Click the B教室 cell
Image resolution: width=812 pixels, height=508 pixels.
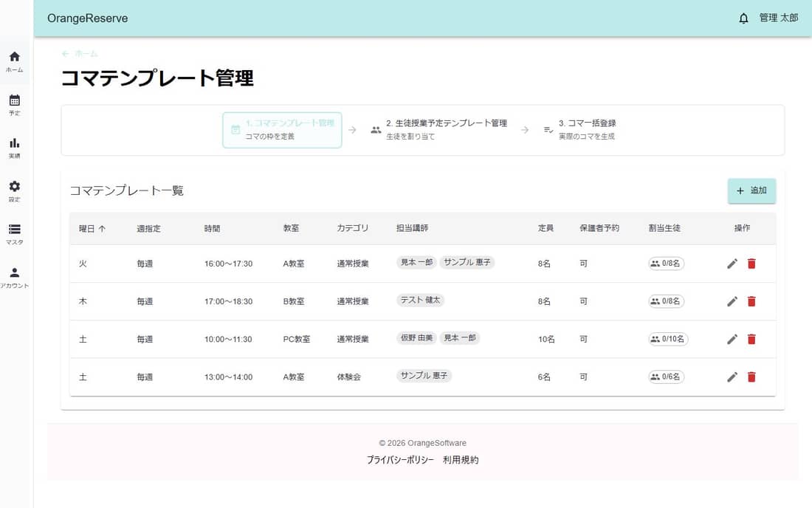point(294,301)
